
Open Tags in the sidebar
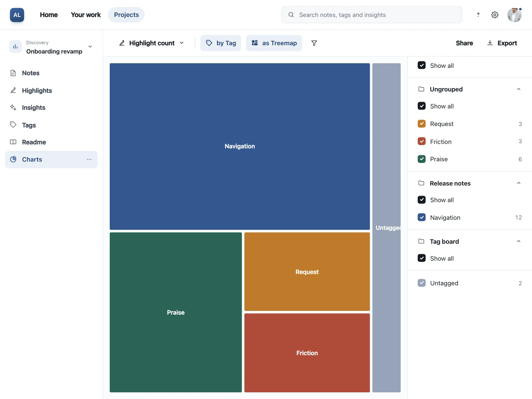51,125
